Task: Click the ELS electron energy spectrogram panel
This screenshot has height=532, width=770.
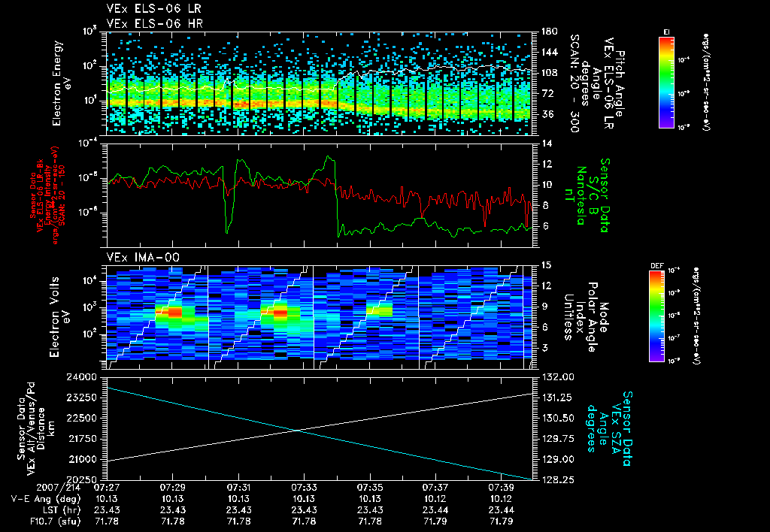Action: 319,83
